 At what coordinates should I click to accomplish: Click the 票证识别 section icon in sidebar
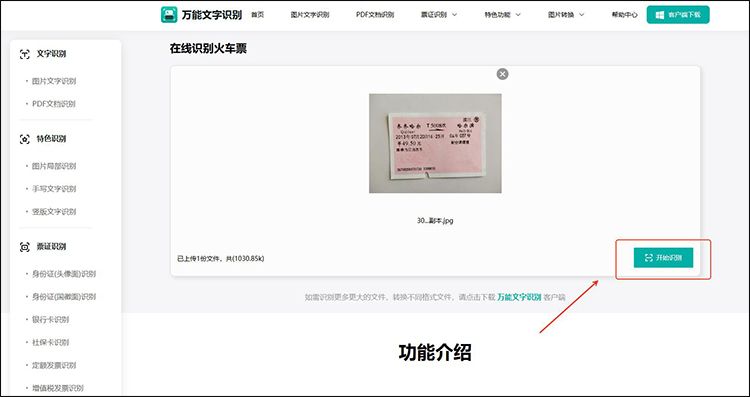[x=24, y=247]
